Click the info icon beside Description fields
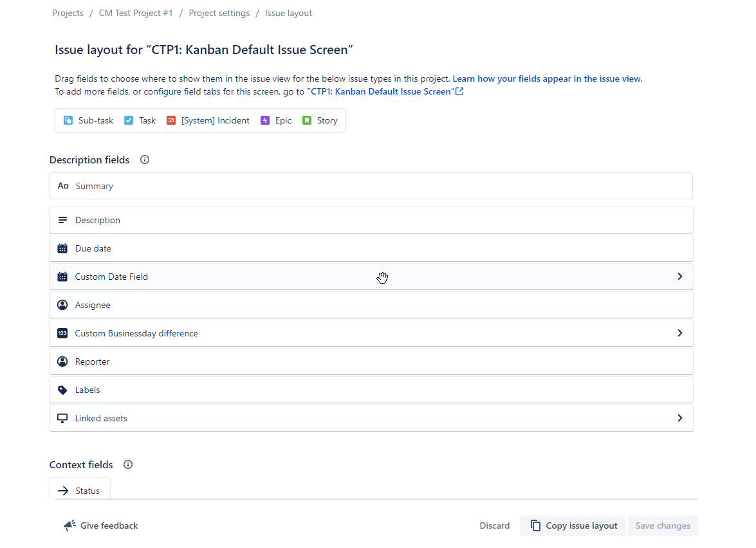Viewport: 756px width, 548px height. 145,160
